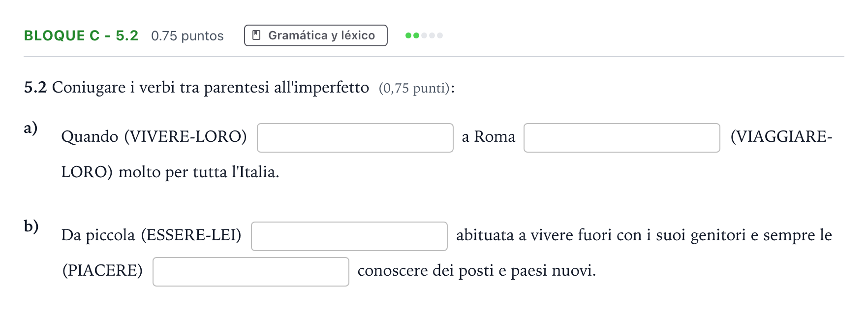Click the BLOQUE C - 5.2 heading
868x322 pixels.
[x=81, y=35]
